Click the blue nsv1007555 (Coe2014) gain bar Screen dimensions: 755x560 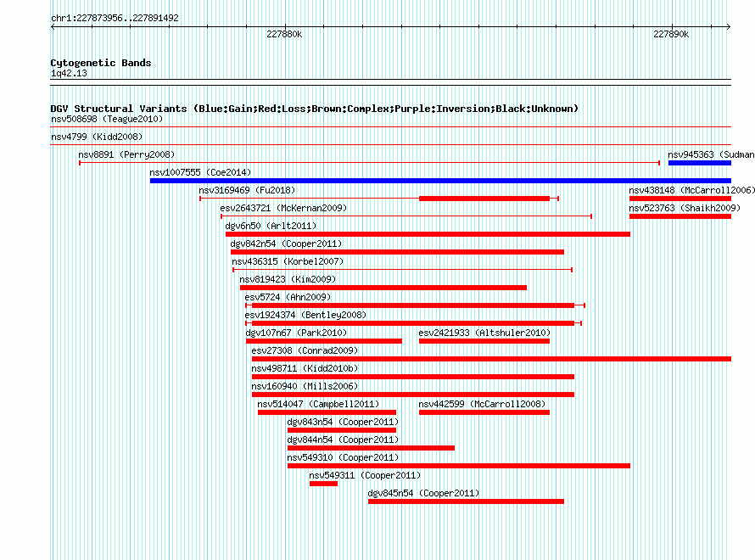440,181
